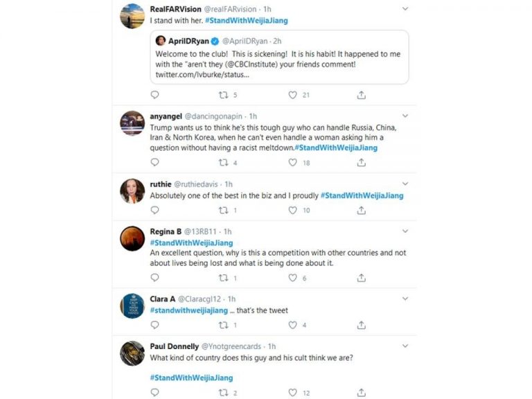Like Clara A's tweet

click(292, 325)
